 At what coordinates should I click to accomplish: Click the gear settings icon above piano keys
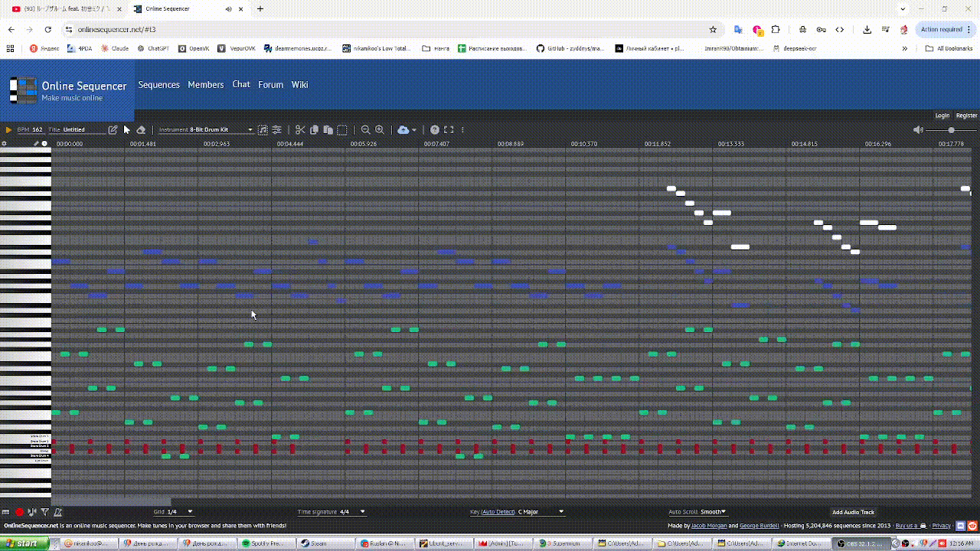point(4,144)
